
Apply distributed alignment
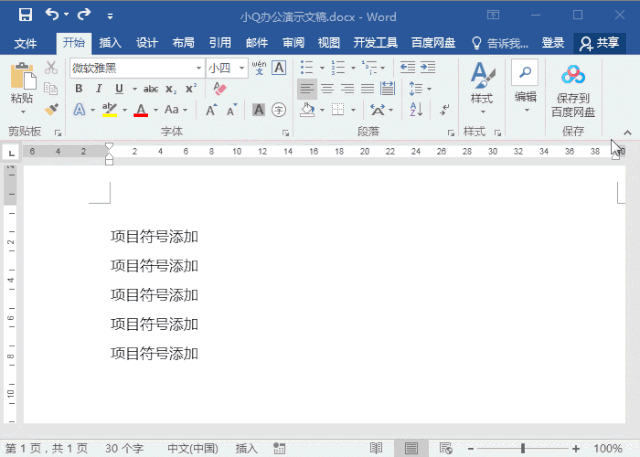387,88
